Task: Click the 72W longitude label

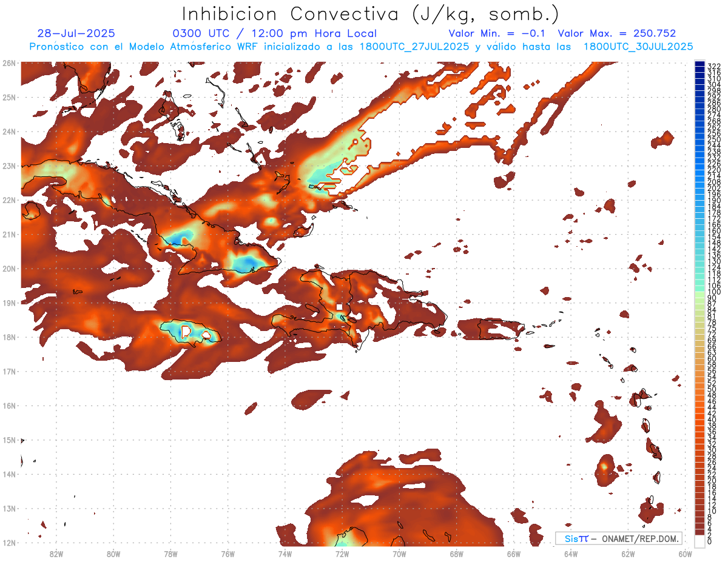Action: [342, 554]
